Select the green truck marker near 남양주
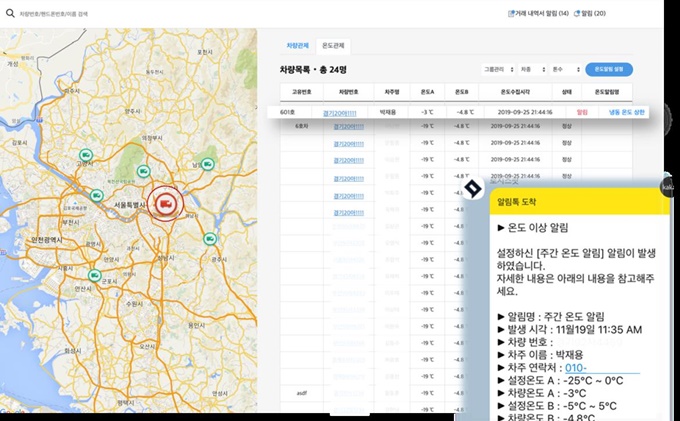 click(x=208, y=164)
